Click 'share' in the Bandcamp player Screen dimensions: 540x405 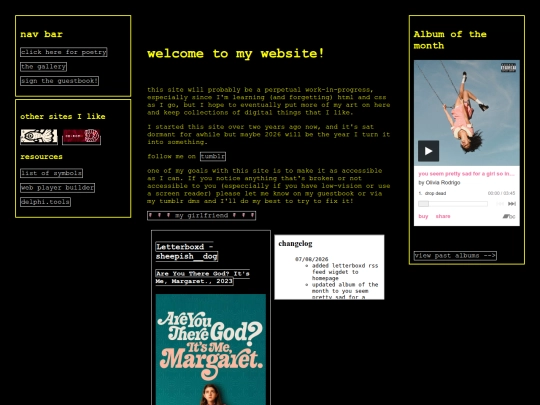[x=443, y=216]
